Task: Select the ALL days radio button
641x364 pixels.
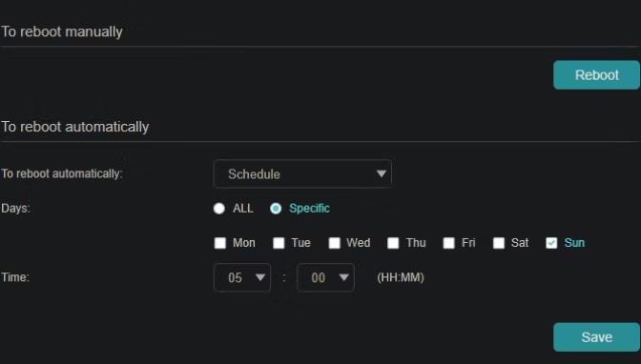Action: tap(219, 209)
